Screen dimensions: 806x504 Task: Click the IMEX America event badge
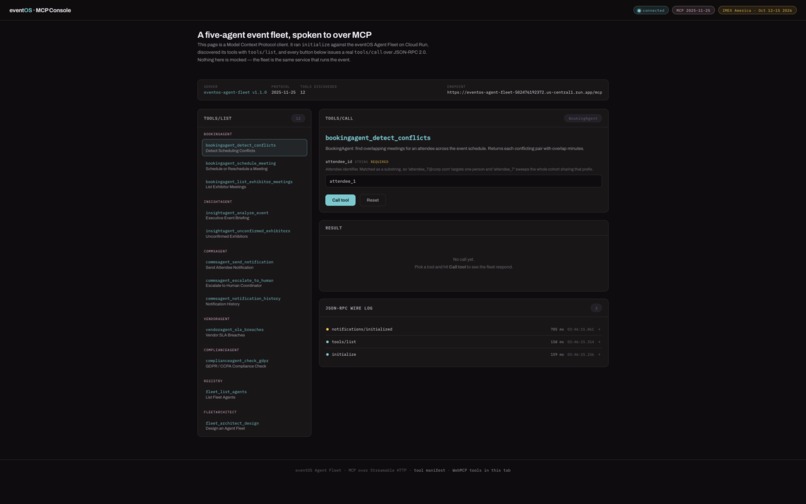[x=757, y=10]
